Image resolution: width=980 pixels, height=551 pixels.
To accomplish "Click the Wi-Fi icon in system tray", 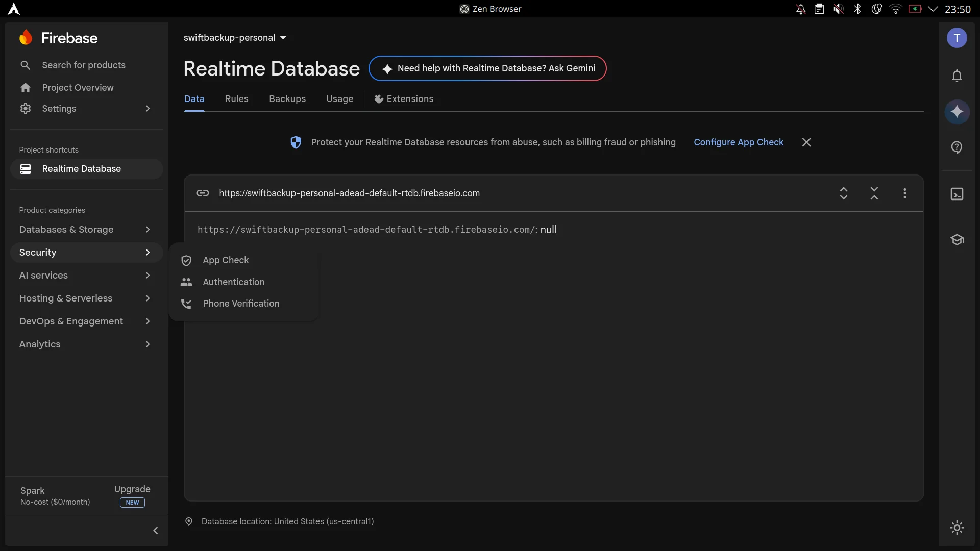I will click(x=896, y=9).
